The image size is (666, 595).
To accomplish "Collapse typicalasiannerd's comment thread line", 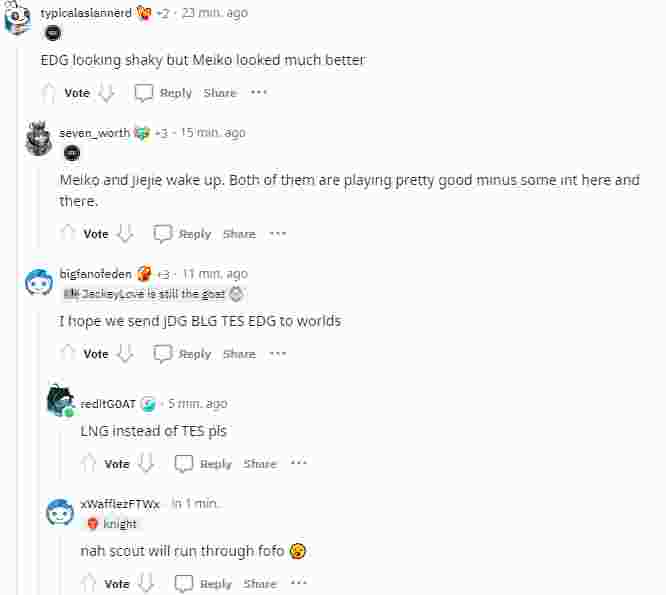I will [17, 319].
